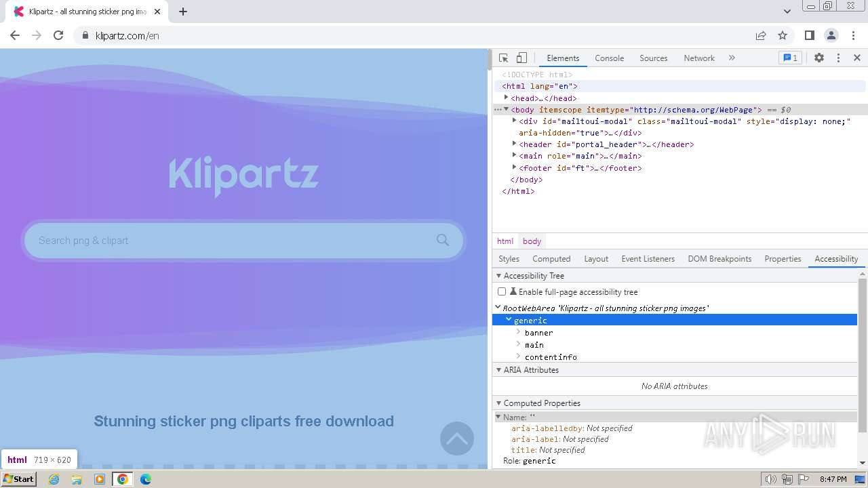Click the volume speaker tray icon
868x488 pixels.
(771, 479)
